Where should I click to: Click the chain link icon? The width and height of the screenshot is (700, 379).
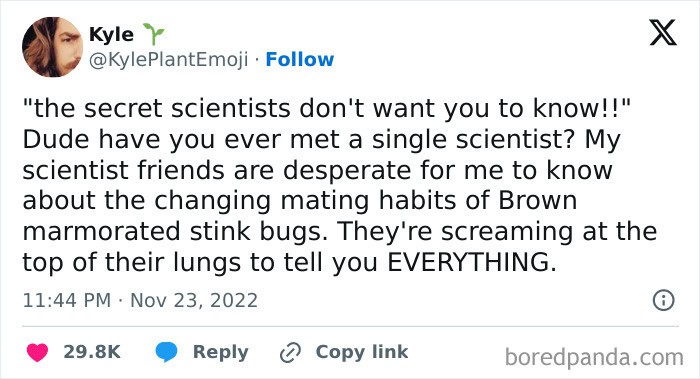290,353
